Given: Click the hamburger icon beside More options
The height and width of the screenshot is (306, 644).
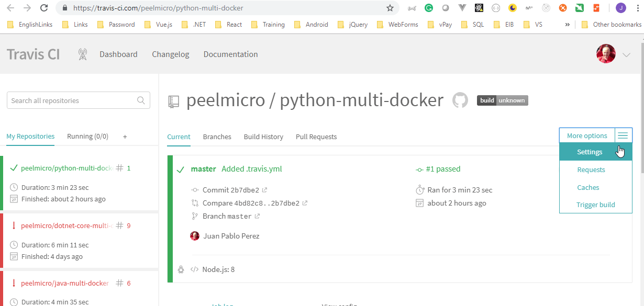Looking at the screenshot, I should click(623, 135).
